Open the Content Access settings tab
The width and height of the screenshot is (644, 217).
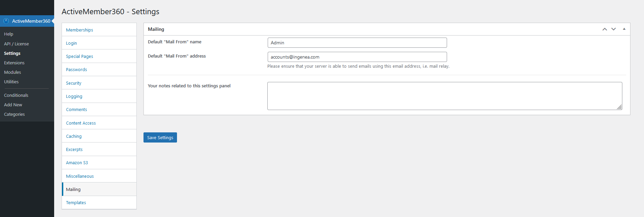[99, 123]
